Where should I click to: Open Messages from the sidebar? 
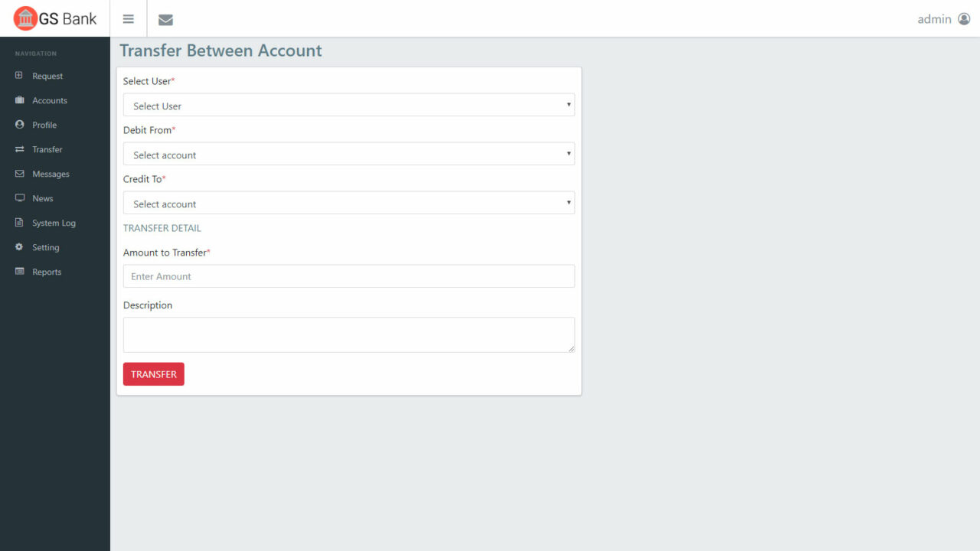pyautogui.click(x=51, y=174)
